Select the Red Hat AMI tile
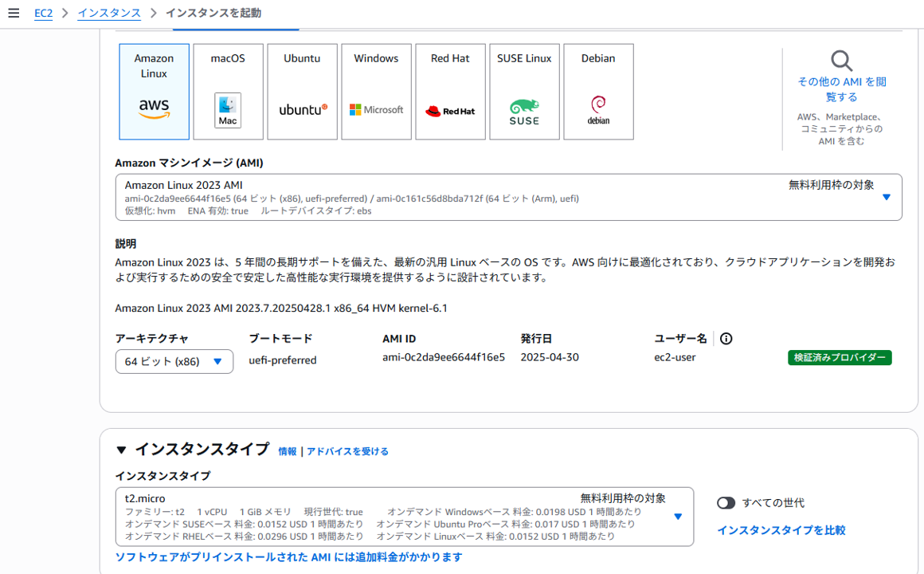 coord(450,92)
